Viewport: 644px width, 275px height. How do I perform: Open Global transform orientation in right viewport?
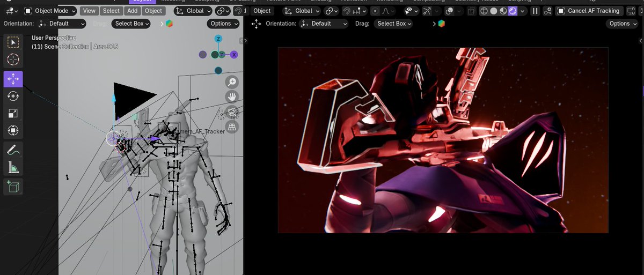302,11
